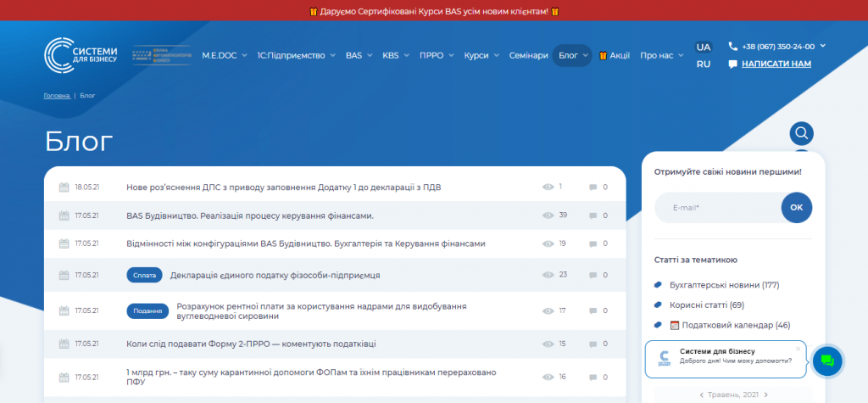The width and height of the screenshot is (868, 403).
Task: Open the green live chat bubble
Action: [827, 361]
